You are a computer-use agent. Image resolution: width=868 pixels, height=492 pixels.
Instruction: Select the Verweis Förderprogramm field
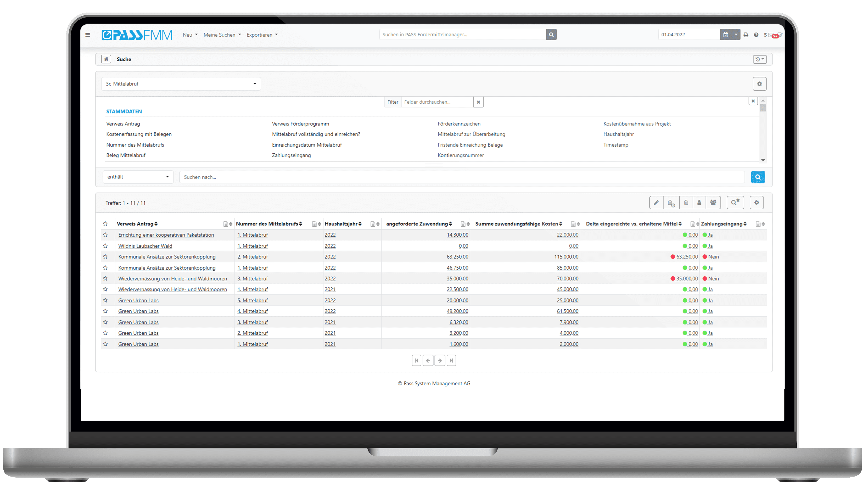click(300, 124)
